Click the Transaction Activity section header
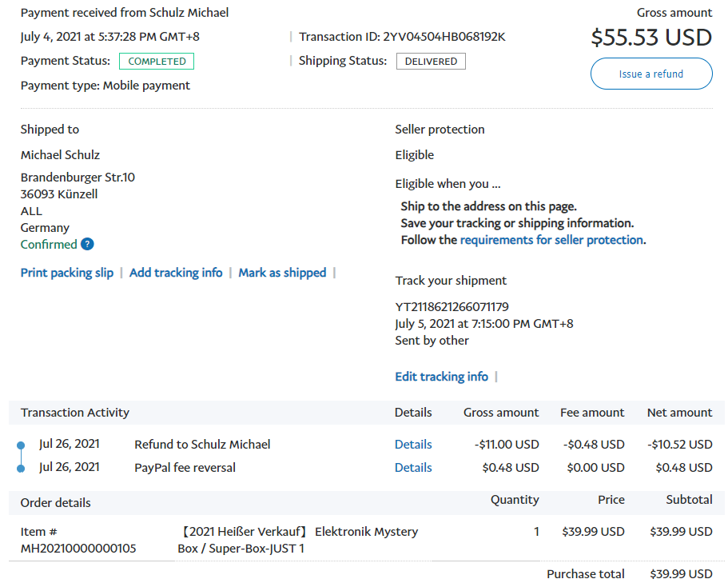Screen dimensions: 728x583 tap(75, 413)
